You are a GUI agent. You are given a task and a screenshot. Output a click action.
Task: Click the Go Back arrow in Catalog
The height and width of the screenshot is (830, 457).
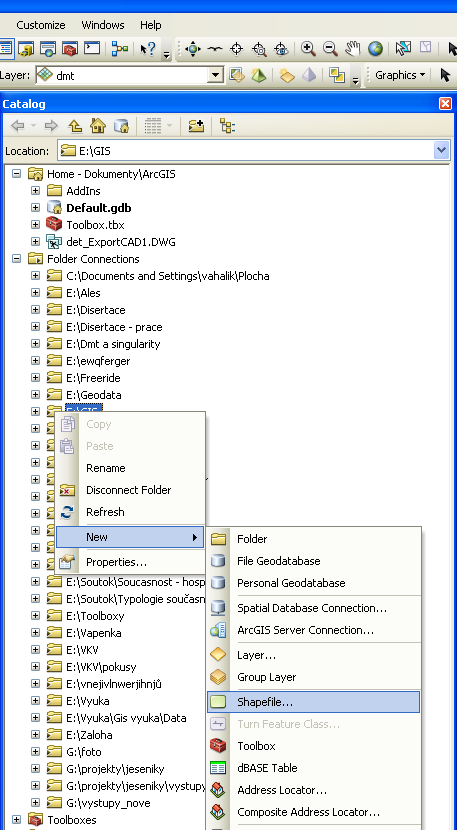point(17,125)
